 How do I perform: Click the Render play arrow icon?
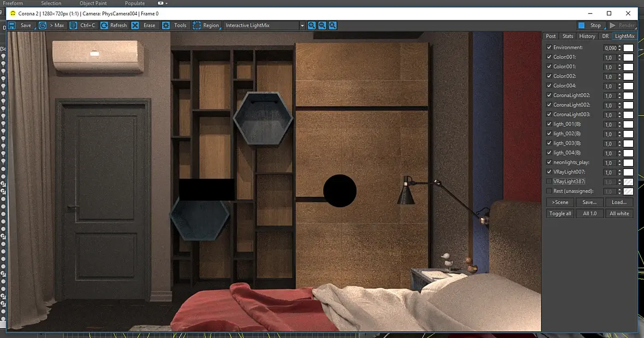tap(612, 26)
